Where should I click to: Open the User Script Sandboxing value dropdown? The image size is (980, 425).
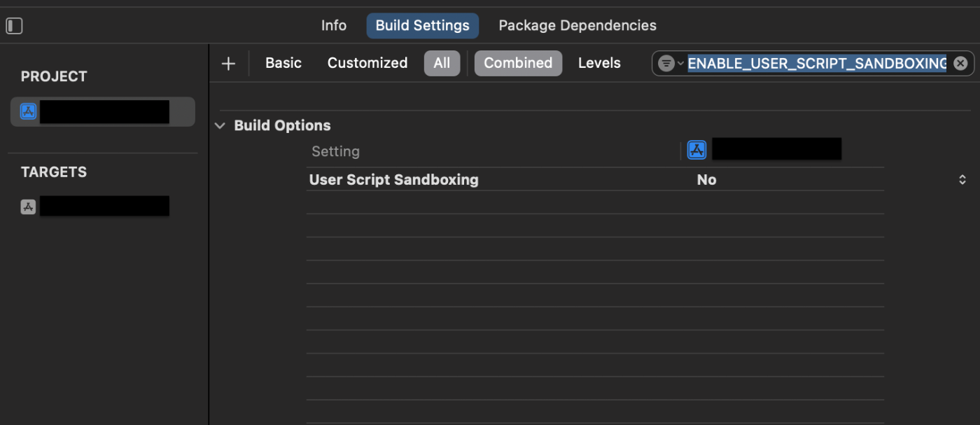point(962,179)
